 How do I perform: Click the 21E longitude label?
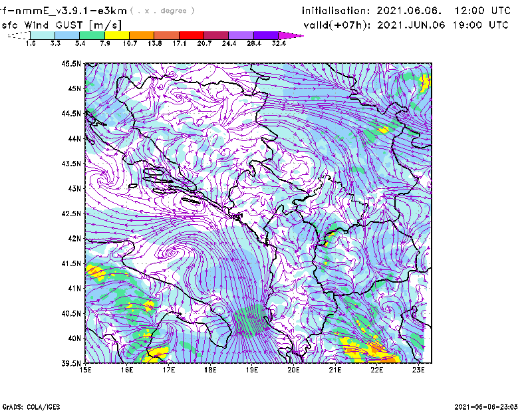[335, 370]
